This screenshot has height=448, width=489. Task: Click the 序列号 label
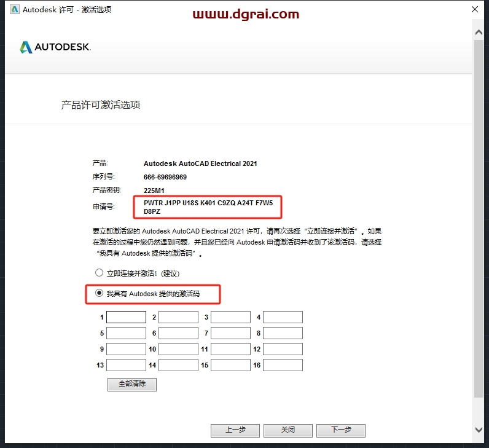104,176
